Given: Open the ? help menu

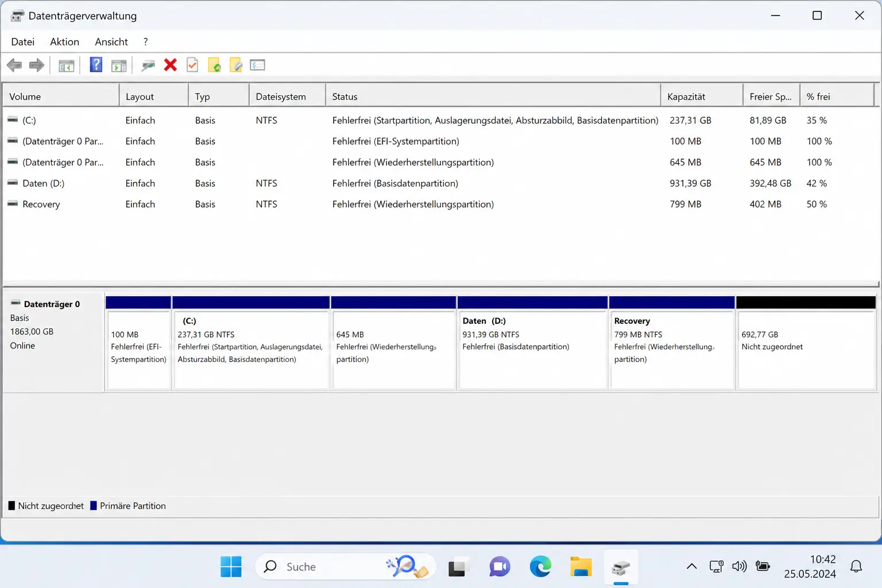Looking at the screenshot, I should (145, 41).
